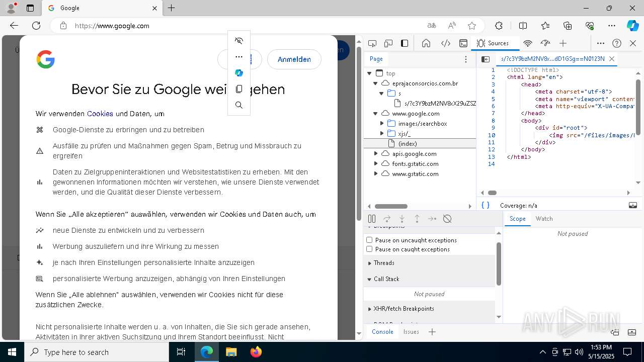Click the split screen icon in Edge toolbar
Screen dimensions: 644x362
(x=523, y=26)
